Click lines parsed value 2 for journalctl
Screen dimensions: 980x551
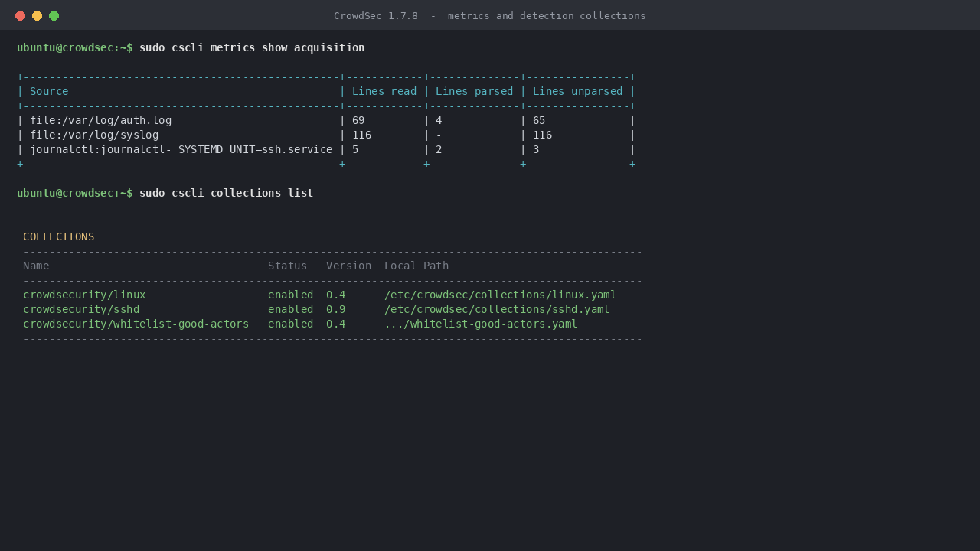[x=439, y=149]
